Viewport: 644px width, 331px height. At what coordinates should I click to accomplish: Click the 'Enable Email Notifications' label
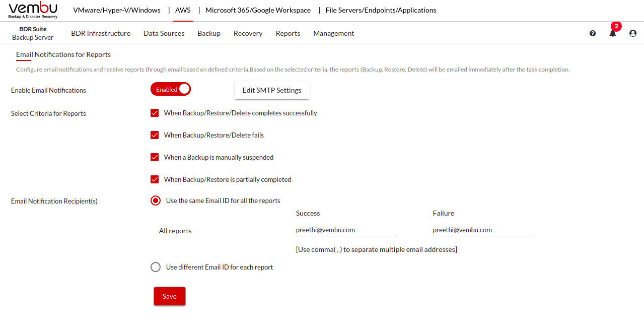coord(48,90)
